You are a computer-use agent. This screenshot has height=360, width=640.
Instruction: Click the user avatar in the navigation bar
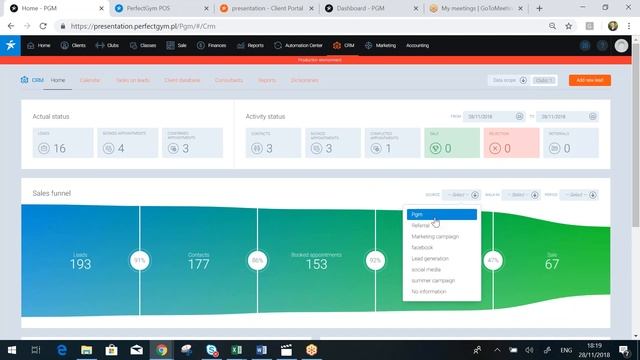point(621,46)
